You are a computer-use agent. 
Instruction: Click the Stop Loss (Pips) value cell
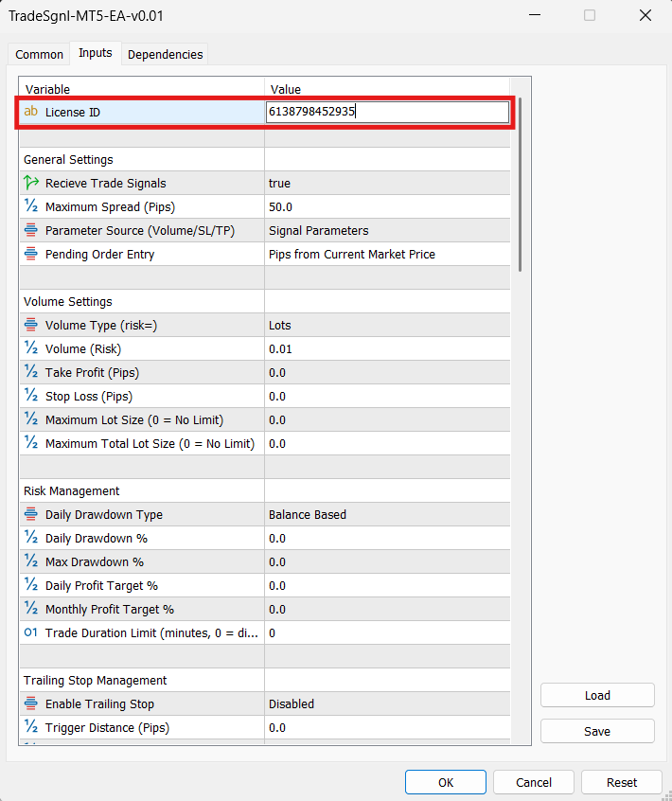click(387, 396)
